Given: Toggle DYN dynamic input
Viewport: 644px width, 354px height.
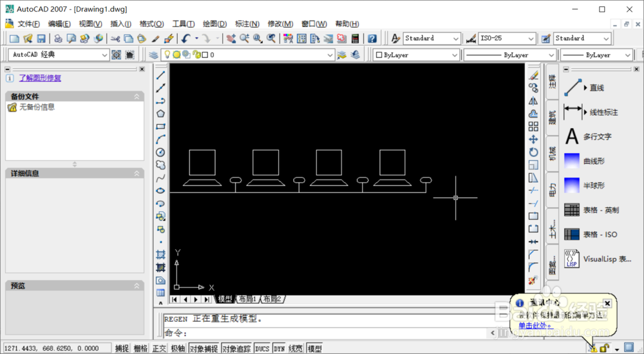Looking at the screenshot, I should pyautogui.click(x=279, y=349).
